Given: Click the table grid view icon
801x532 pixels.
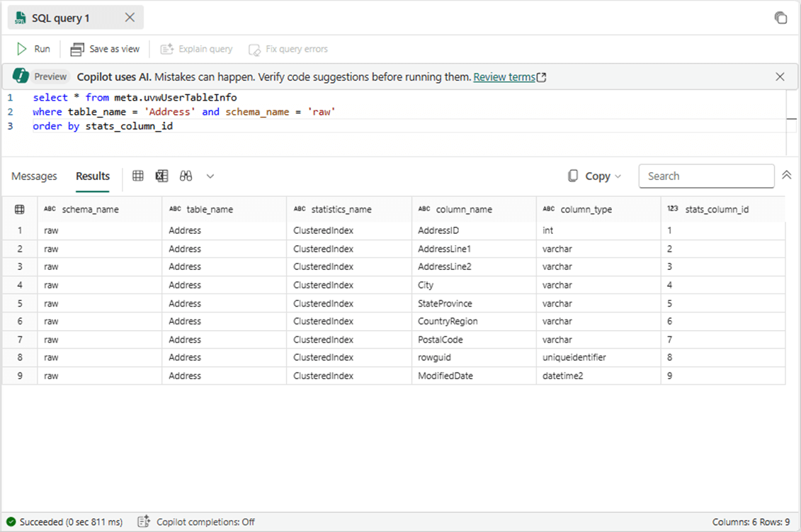Looking at the screenshot, I should 138,176.
